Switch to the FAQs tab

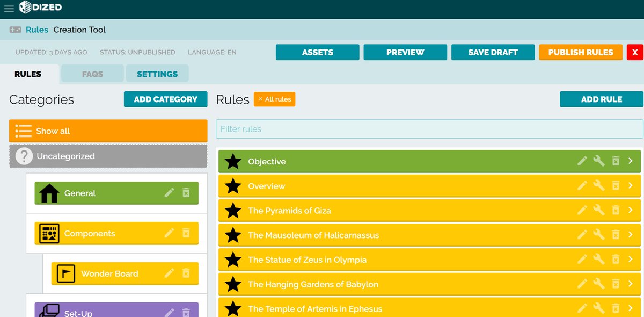pyautogui.click(x=92, y=74)
